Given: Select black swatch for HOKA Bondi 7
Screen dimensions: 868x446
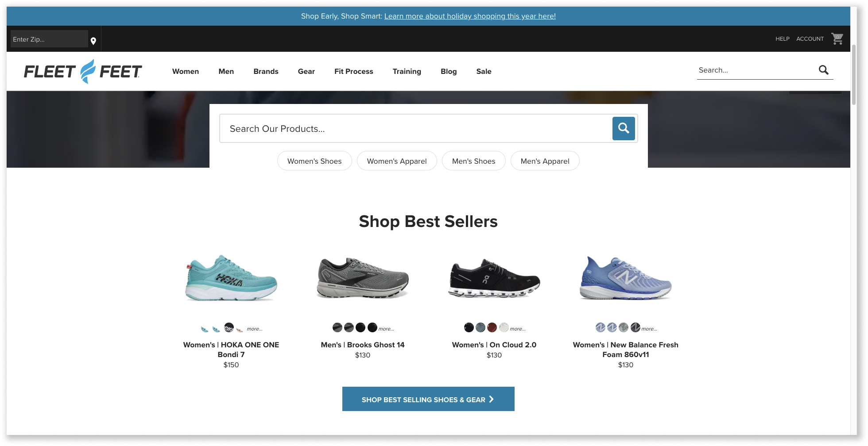Looking at the screenshot, I should (229, 327).
